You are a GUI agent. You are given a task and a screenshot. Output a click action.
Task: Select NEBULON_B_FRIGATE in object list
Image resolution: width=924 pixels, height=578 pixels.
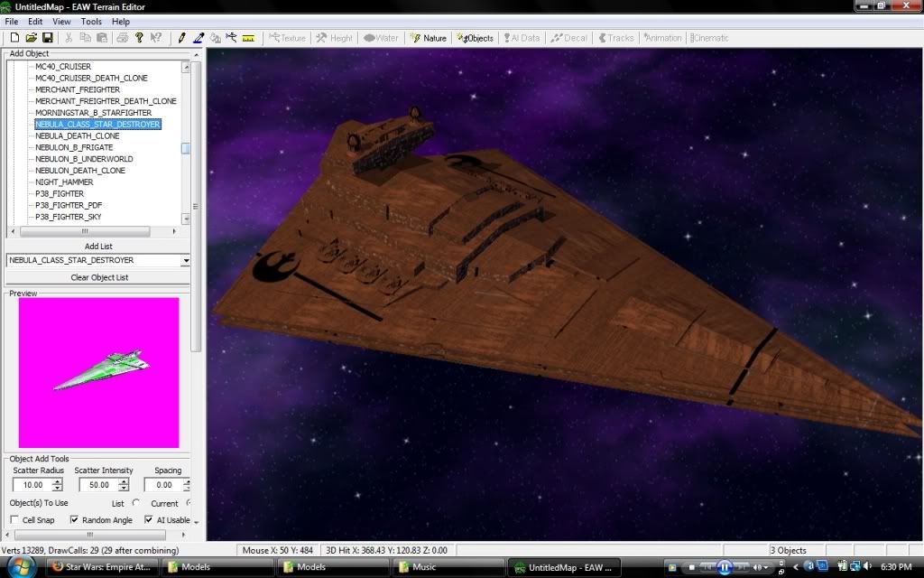[74, 147]
